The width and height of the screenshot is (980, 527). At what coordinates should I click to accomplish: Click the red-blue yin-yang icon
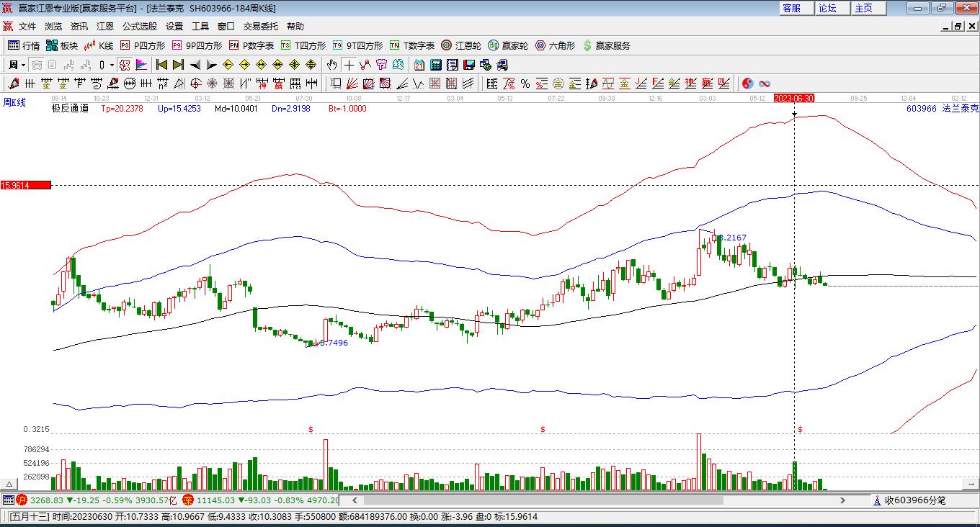point(748,84)
